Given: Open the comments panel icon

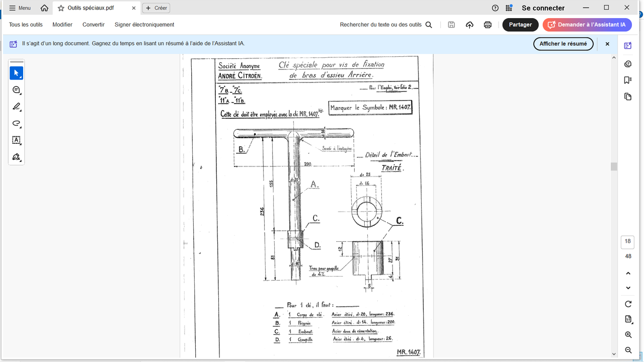Looking at the screenshot, I should click(x=628, y=64).
